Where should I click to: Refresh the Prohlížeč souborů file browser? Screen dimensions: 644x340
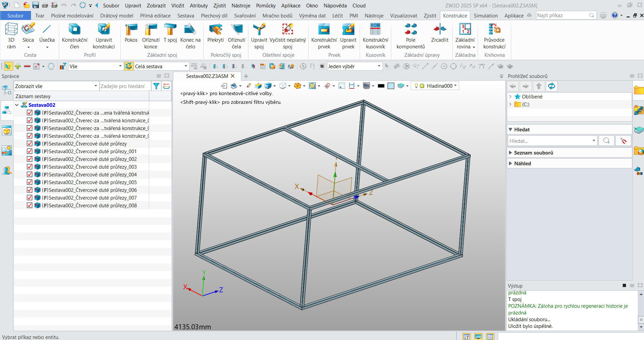point(552,86)
